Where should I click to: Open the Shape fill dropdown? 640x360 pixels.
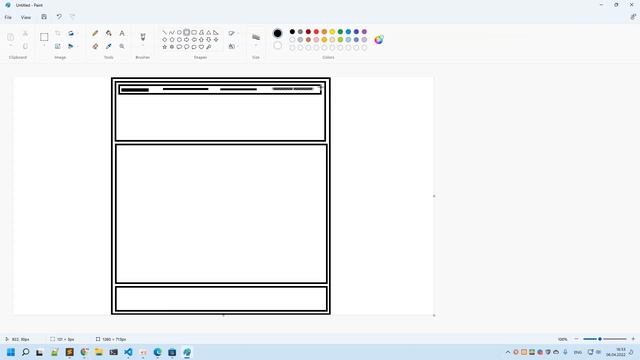pos(233,47)
